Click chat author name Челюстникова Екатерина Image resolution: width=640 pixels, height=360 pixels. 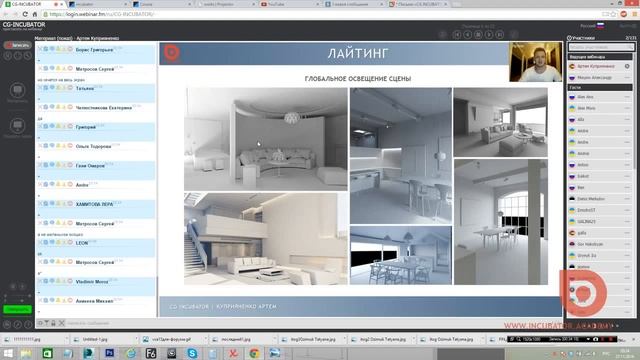[104, 108]
